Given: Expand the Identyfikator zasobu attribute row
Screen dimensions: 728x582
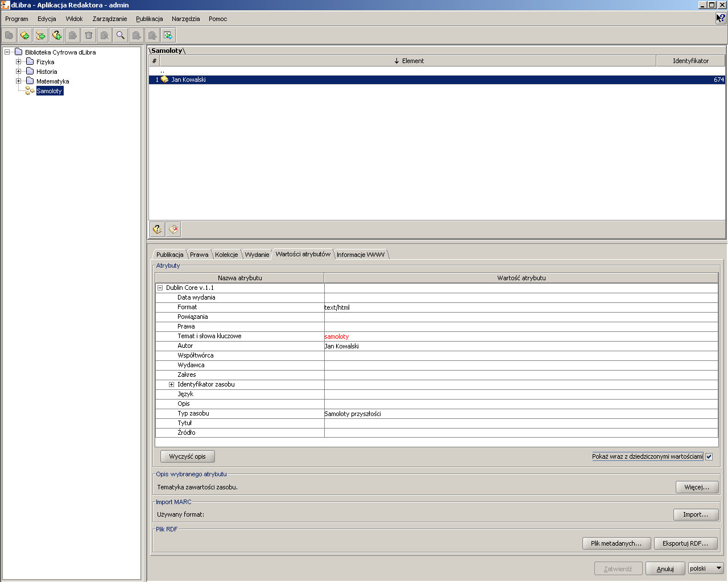Looking at the screenshot, I should [x=171, y=384].
